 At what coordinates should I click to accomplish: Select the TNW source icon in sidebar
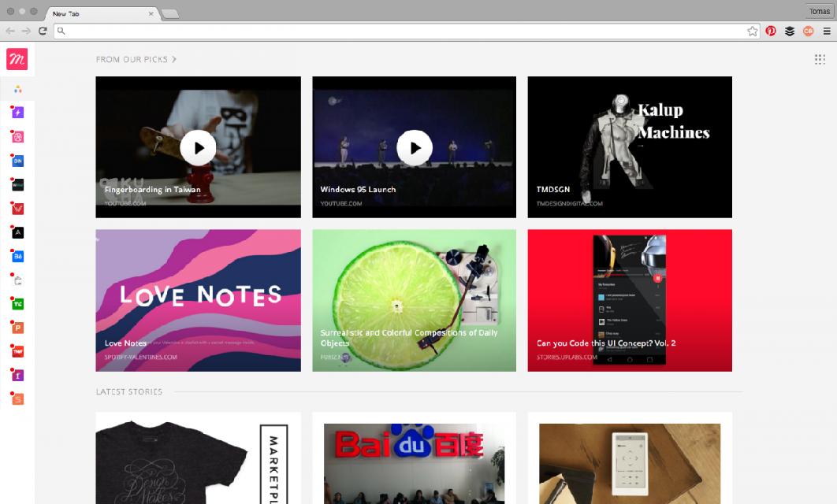(x=17, y=352)
